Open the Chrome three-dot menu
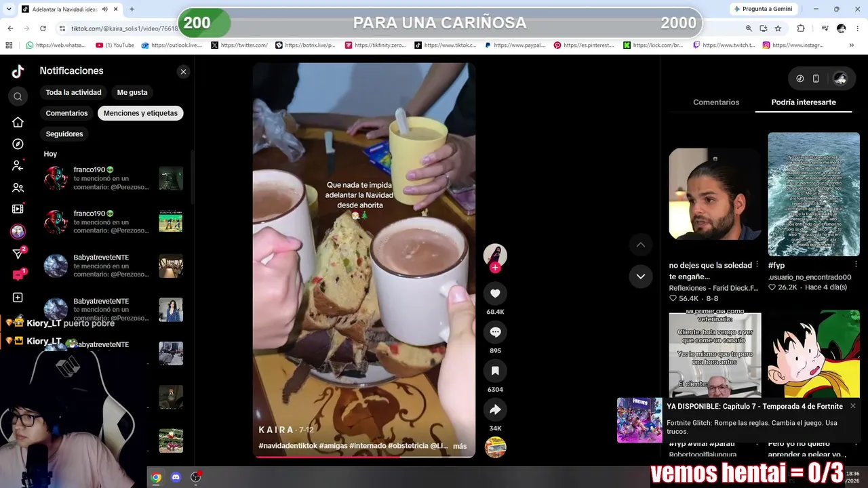This screenshot has height=488, width=868. pos(857,28)
